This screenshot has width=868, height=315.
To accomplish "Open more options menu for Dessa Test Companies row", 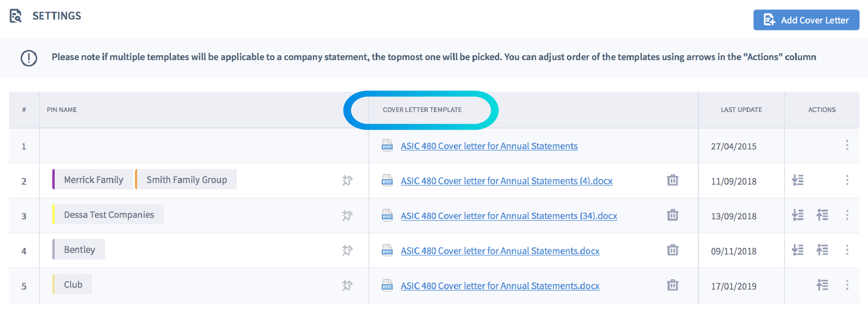I will pos(847,215).
